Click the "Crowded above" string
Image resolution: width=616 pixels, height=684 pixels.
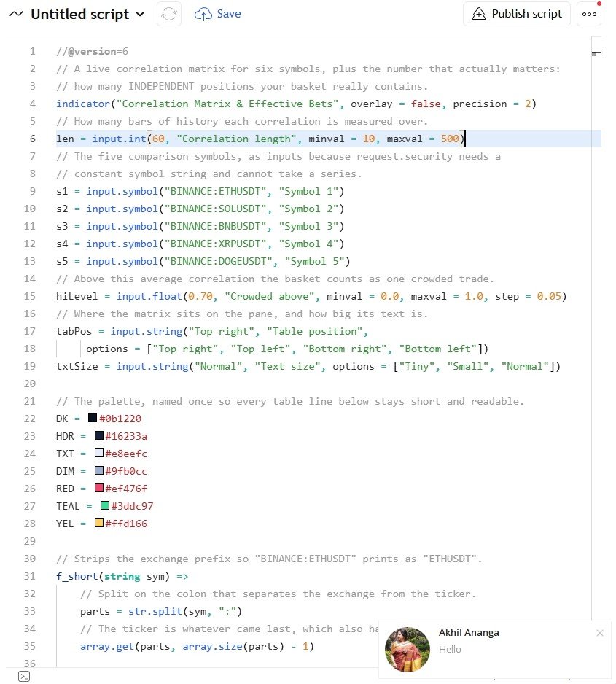pyautogui.click(x=270, y=297)
